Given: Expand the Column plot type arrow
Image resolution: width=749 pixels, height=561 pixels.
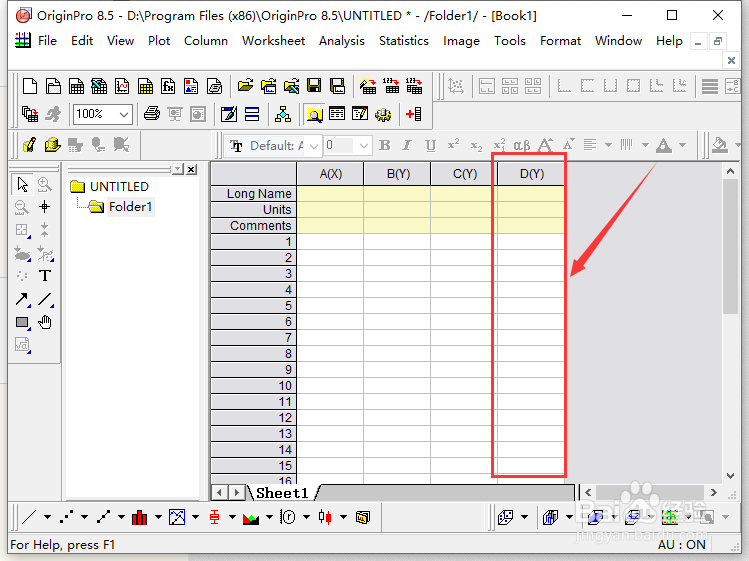Looking at the screenshot, I should click(x=158, y=517).
